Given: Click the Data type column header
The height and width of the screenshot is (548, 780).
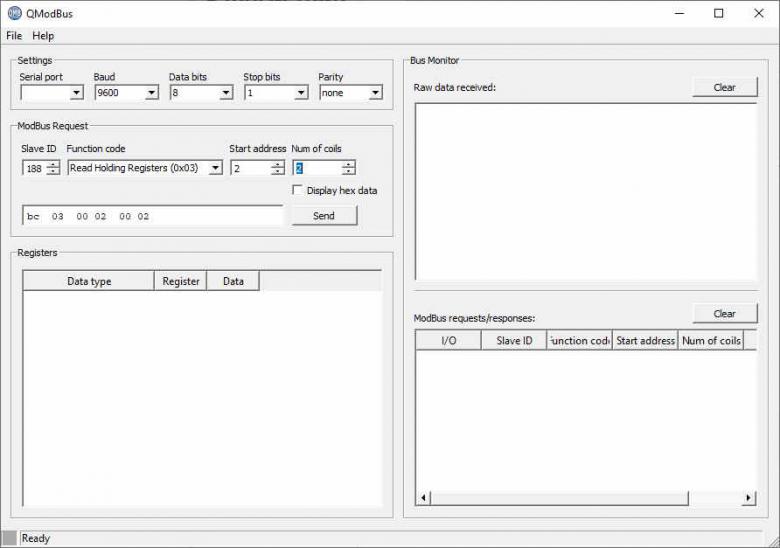Looking at the screenshot, I should coord(89,281).
